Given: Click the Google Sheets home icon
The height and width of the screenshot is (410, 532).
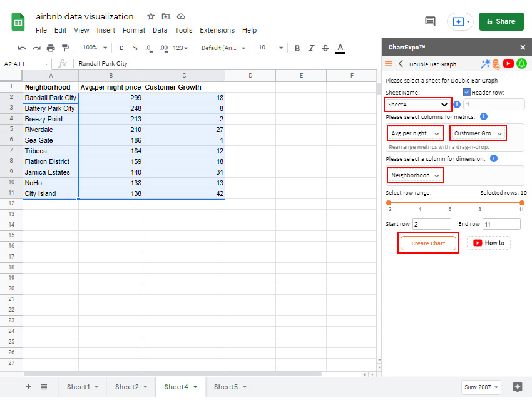Looking at the screenshot, I should click(x=18, y=22).
